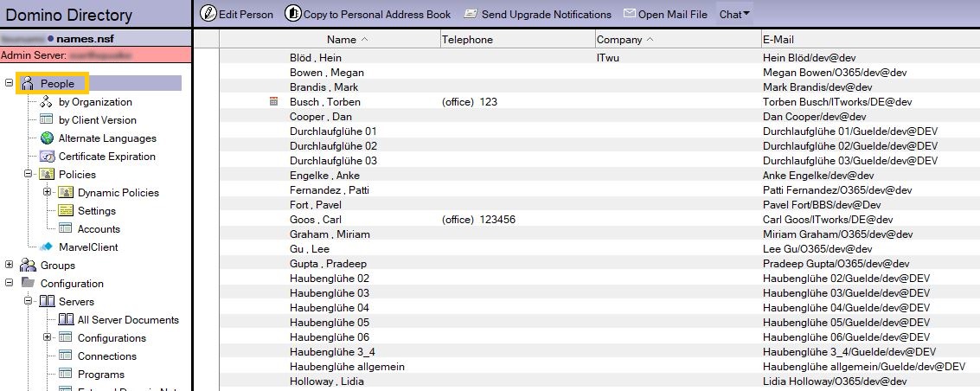
Task: Click the Policies folder icon
Action: click(x=47, y=174)
